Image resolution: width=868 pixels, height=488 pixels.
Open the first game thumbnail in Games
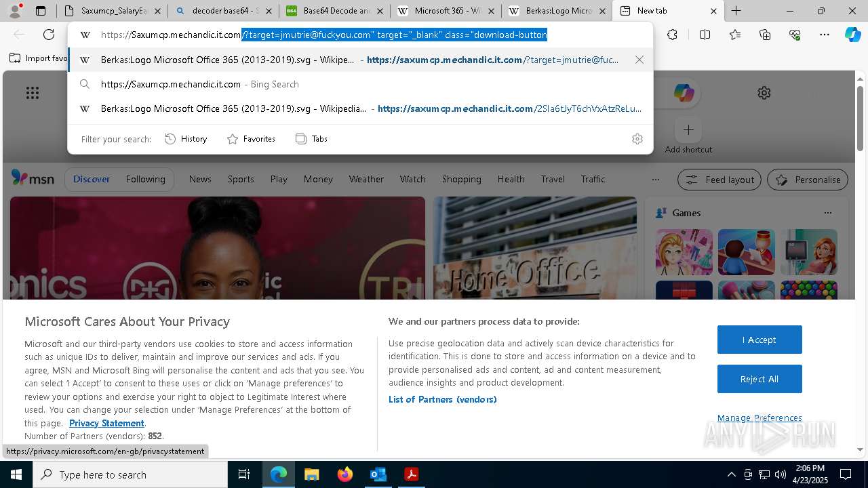click(684, 252)
